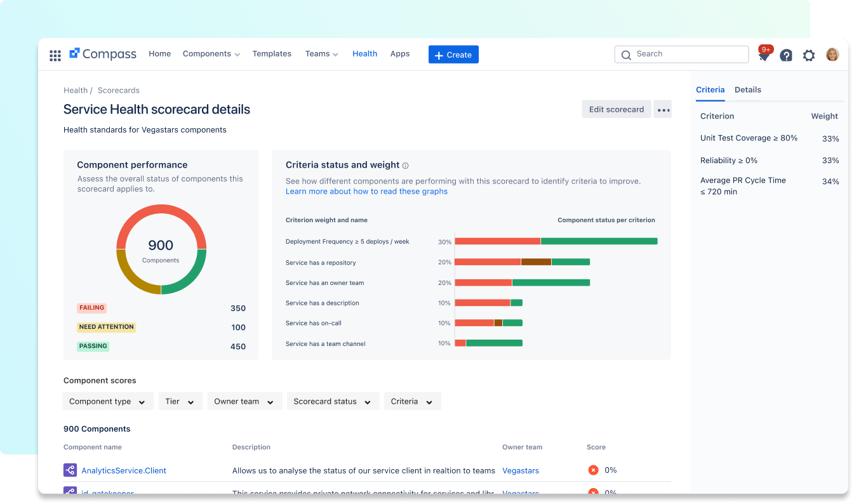Image resolution: width=854 pixels, height=504 pixels.
Task: Open the Components menu
Action: [211, 54]
